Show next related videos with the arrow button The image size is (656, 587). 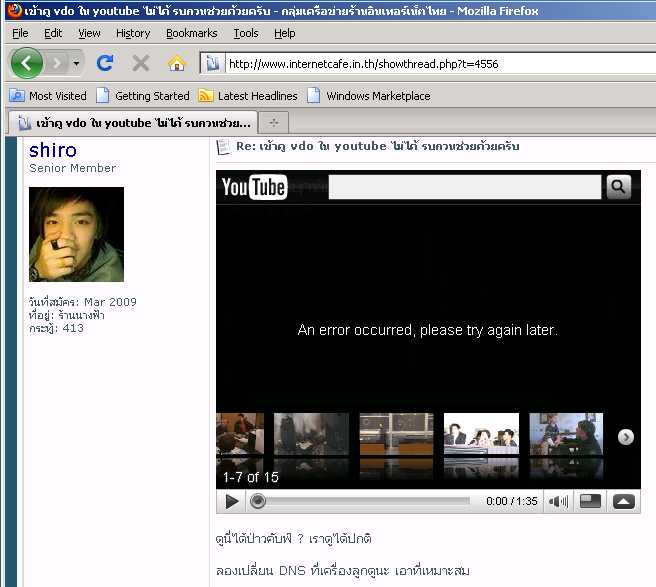coord(625,437)
